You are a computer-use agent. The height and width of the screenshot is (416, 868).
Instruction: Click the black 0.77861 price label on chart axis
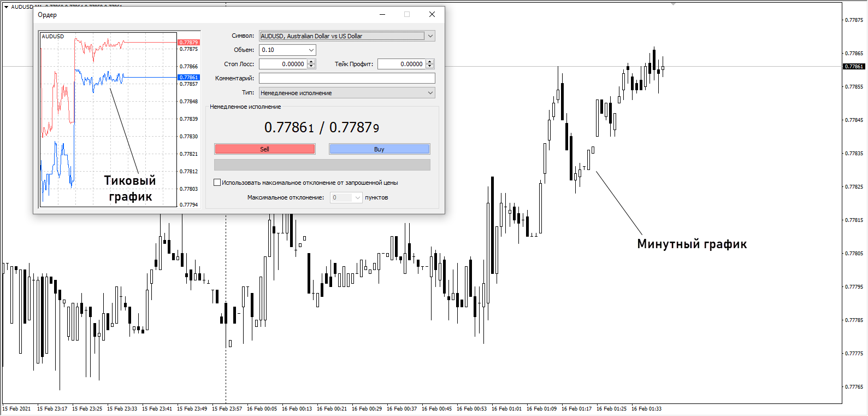pos(854,67)
